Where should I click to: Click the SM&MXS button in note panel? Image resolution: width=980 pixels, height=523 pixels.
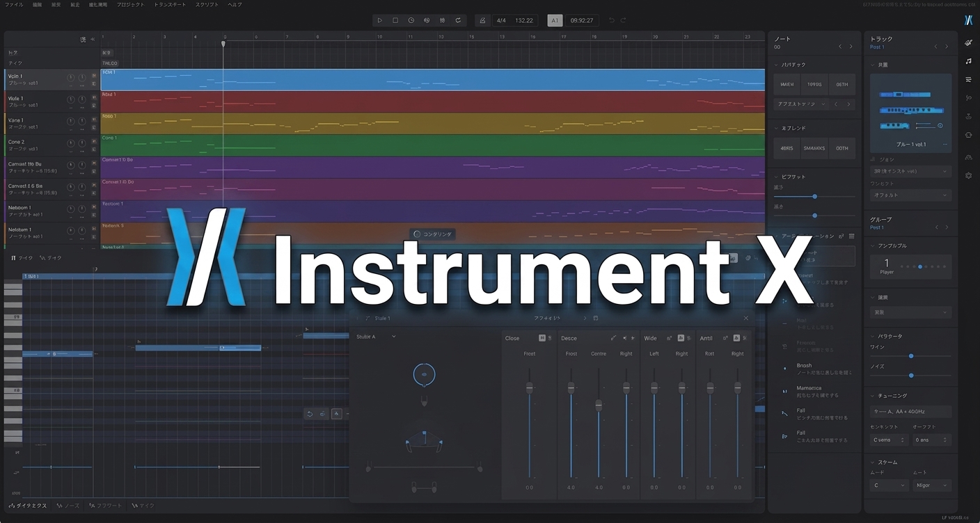pyautogui.click(x=814, y=148)
